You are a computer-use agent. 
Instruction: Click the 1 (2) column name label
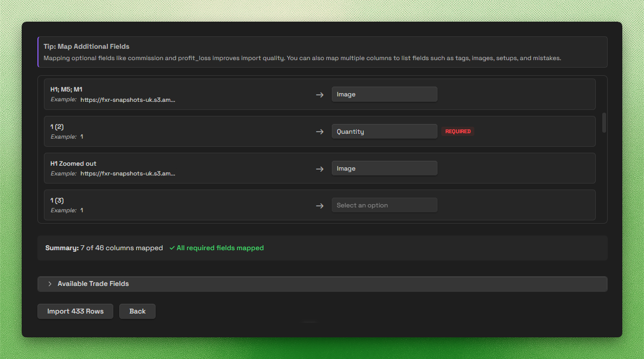(x=57, y=127)
